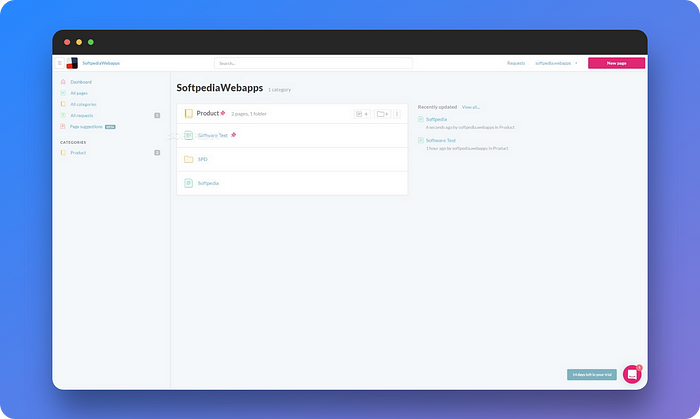Screen dimensions: 700x419
Task: Open the SPD folder
Action: coord(203,159)
